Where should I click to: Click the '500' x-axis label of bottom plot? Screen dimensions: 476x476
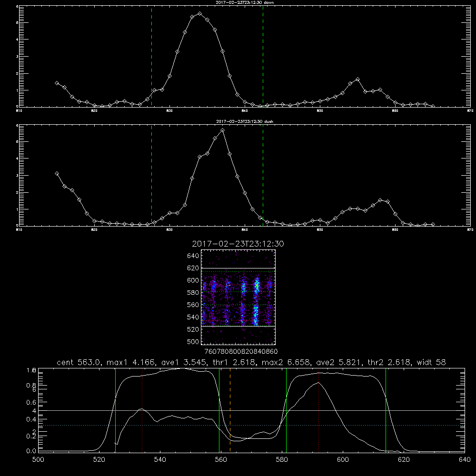click(38, 460)
